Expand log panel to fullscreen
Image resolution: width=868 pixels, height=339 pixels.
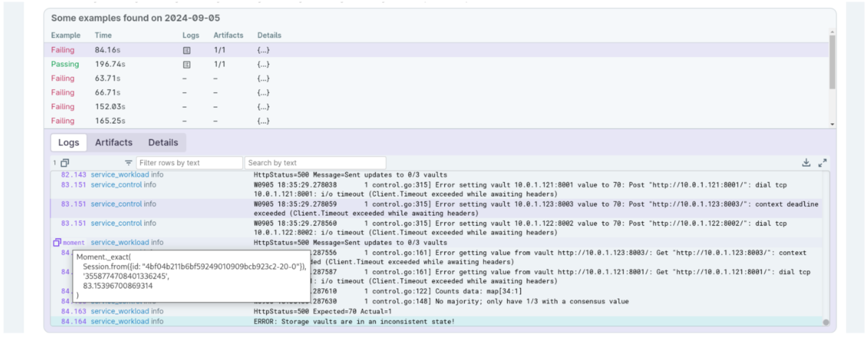point(823,163)
